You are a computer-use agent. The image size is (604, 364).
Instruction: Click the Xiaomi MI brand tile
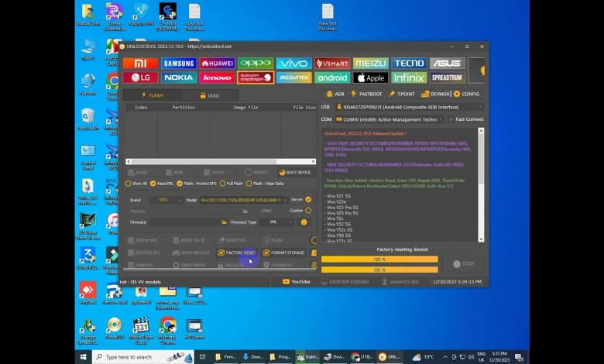pyautogui.click(x=140, y=64)
